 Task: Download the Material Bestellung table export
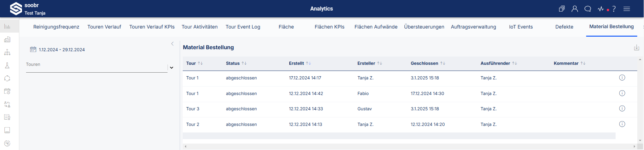(637, 48)
